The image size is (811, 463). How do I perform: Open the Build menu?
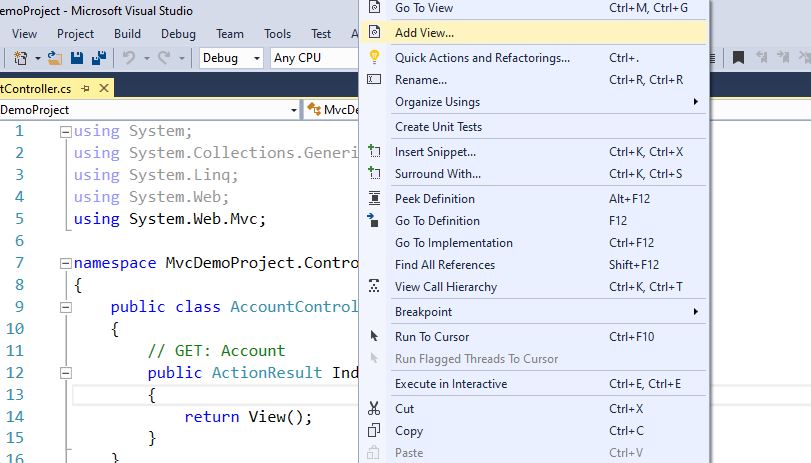127,33
